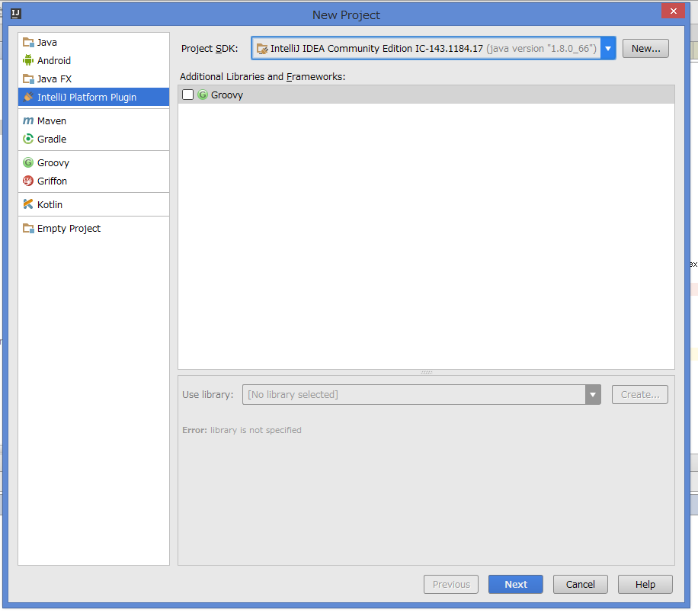Click the SDK name text 'IntelliJ IDEA Community Edition'

click(x=341, y=49)
